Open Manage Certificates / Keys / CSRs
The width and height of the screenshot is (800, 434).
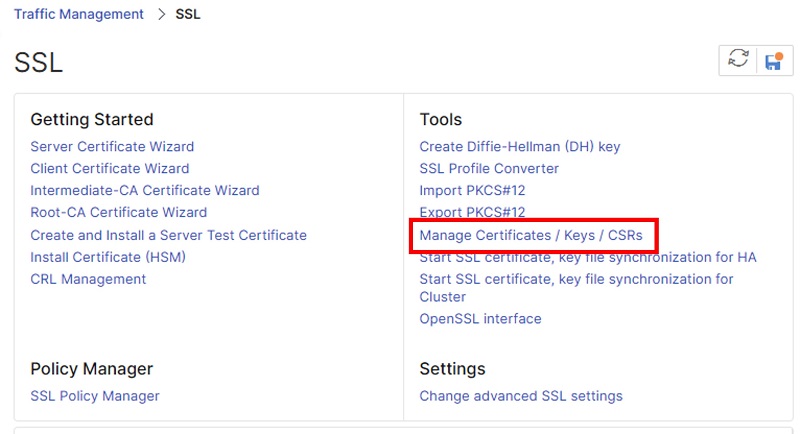pyautogui.click(x=531, y=236)
